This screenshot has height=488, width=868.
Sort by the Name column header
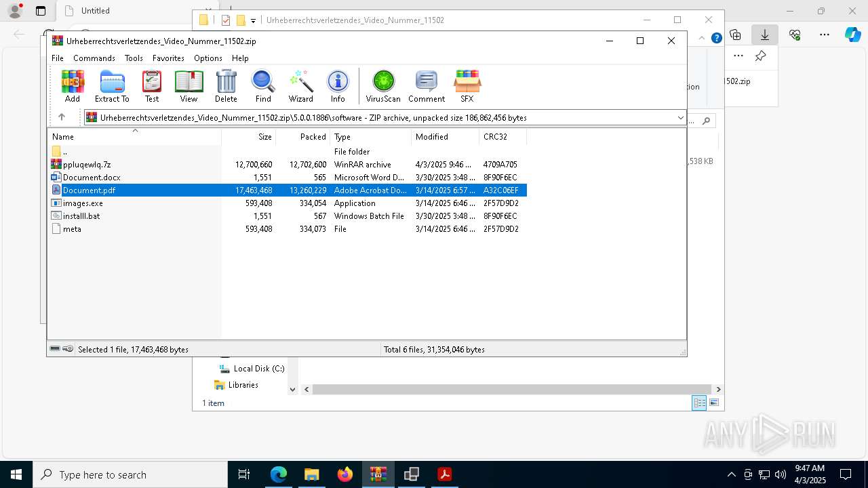[x=134, y=137]
